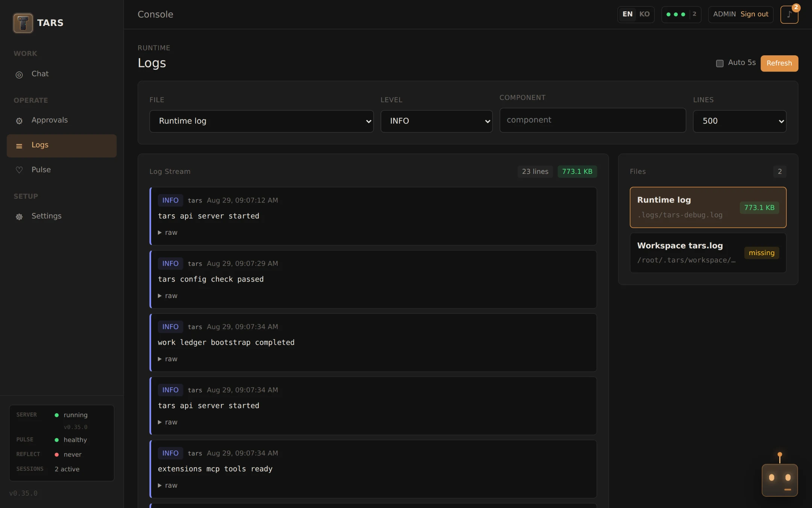This screenshot has width=812, height=508.
Task: Open the Approvals page from sidebar
Action: click(x=62, y=120)
